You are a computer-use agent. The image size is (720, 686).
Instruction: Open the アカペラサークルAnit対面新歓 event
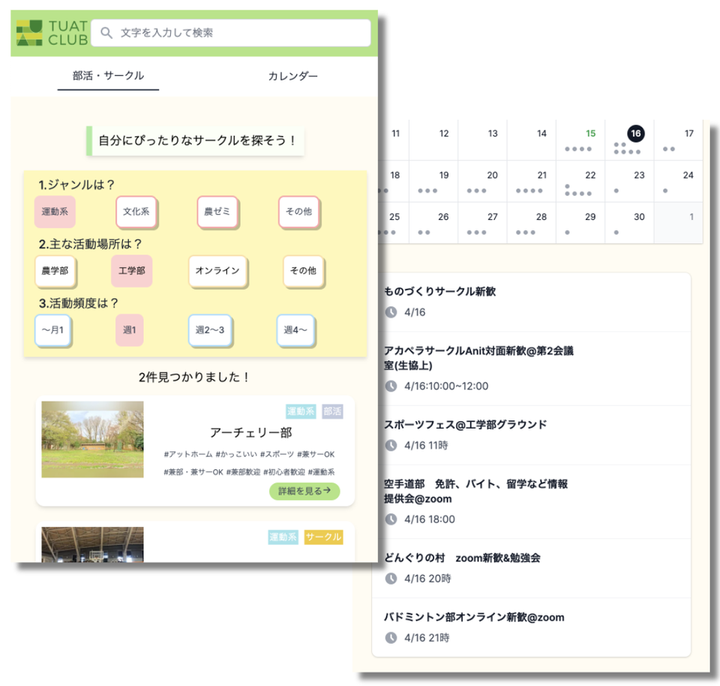click(531, 369)
